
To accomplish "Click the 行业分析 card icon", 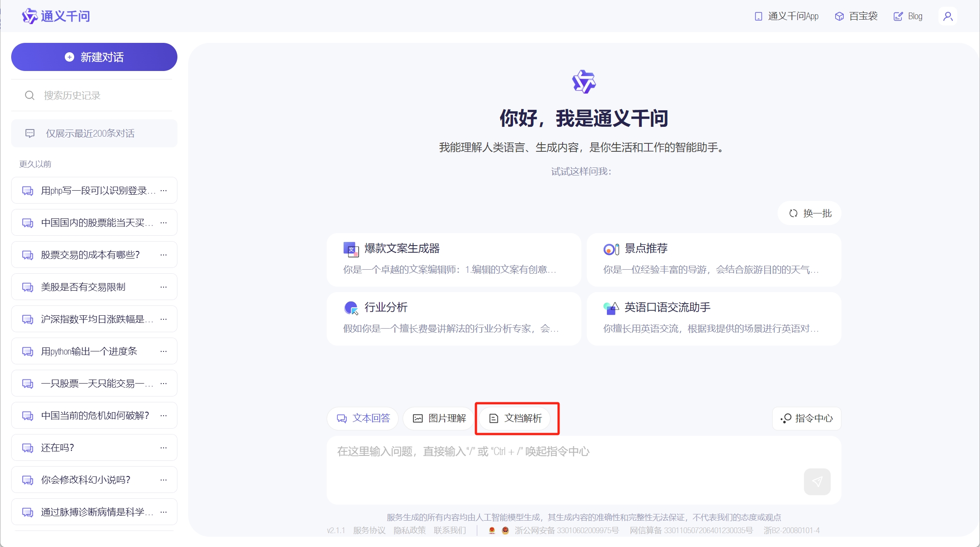I will 351,308.
